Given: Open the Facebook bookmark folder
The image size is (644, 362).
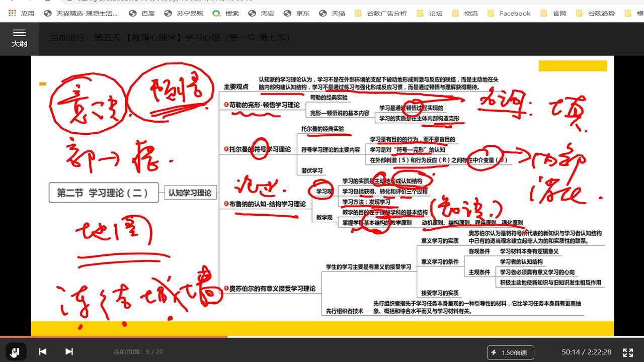Looking at the screenshot, I should pos(509,14).
